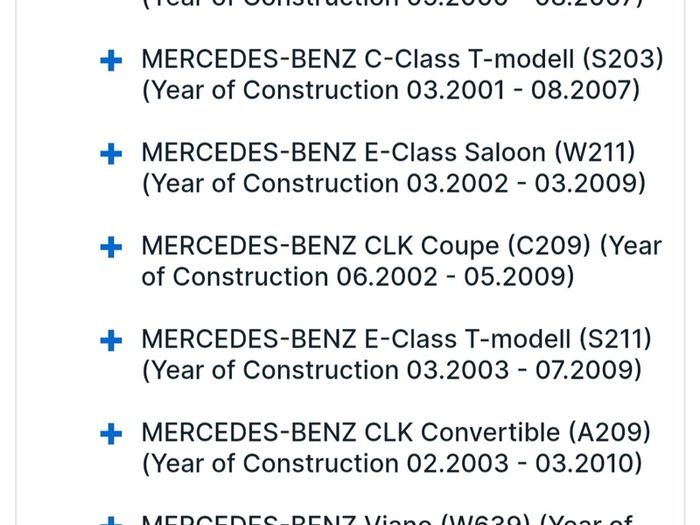Select the MERCEDES-BENZ CLK Coupe title text
The width and height of the screenshot is (700, 525).
click(x=320, y=246)
